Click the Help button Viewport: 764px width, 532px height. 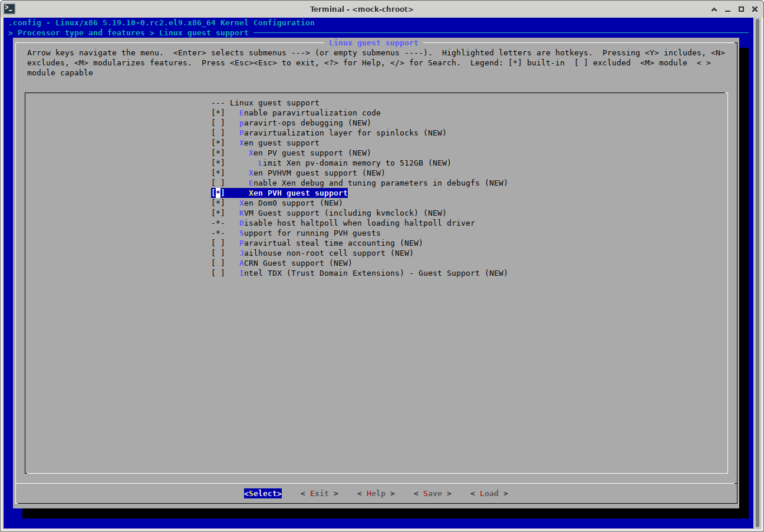376,493
